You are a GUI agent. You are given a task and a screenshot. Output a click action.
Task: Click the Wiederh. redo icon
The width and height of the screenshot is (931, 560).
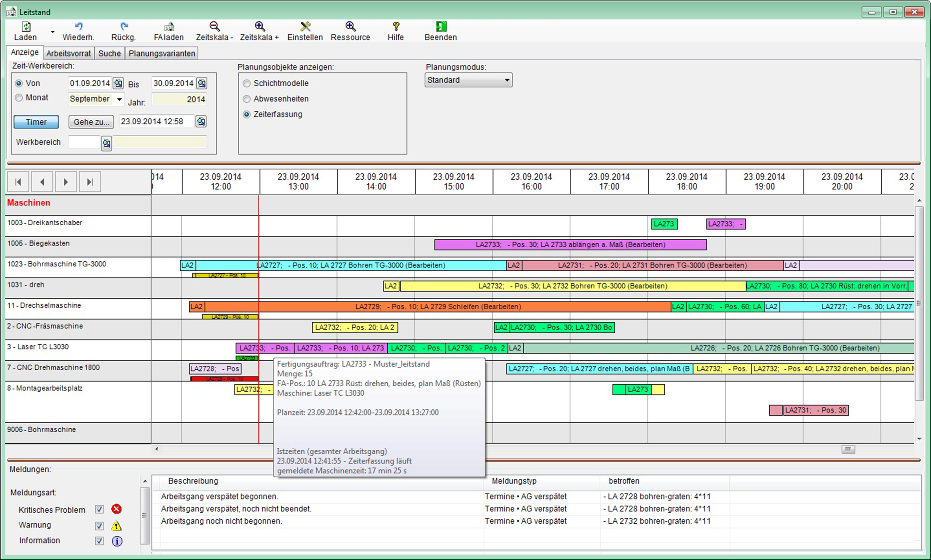tap(79, 26)
